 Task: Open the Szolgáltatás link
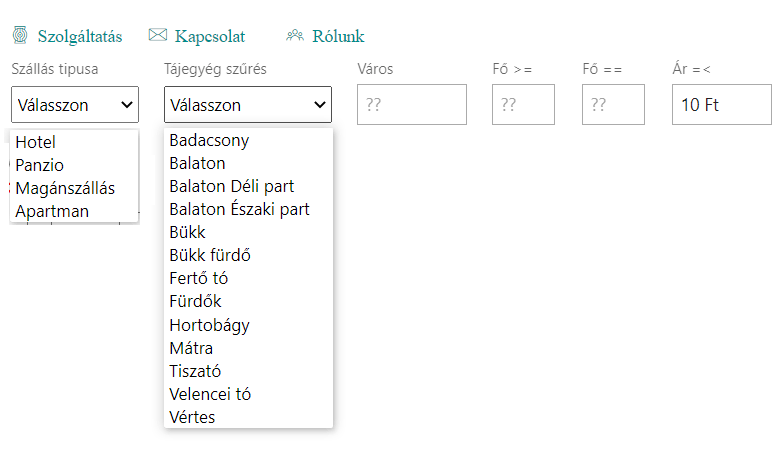pyautogui.click(x=79, y=37)
